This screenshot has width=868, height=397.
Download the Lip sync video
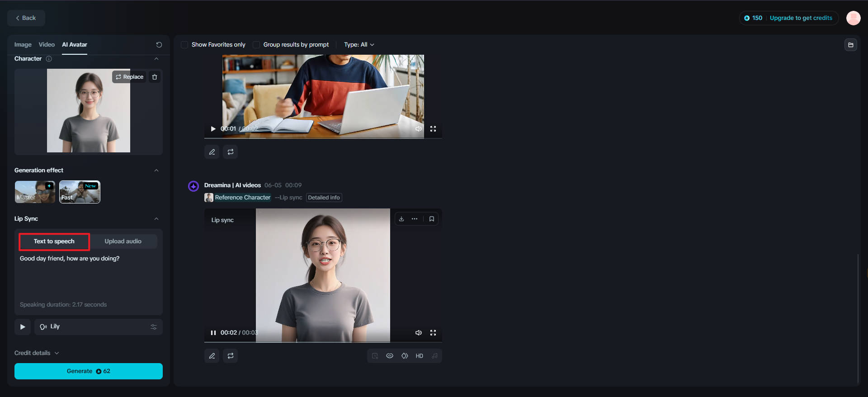401,219
